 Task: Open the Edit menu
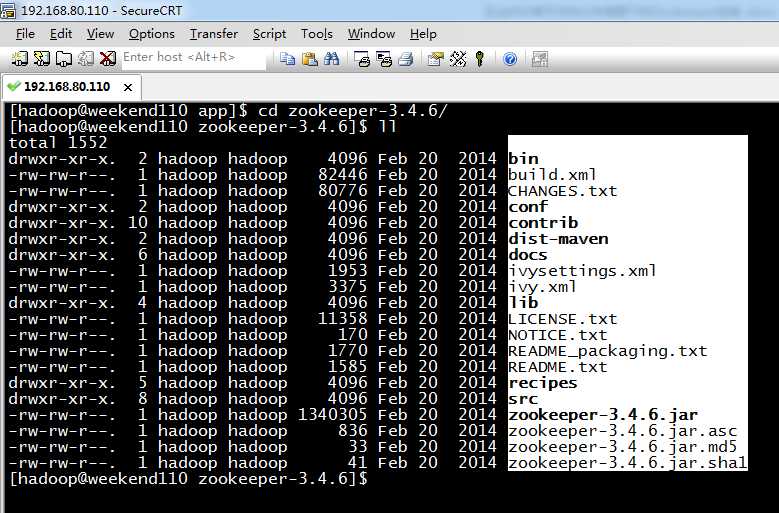coord(61,34)
